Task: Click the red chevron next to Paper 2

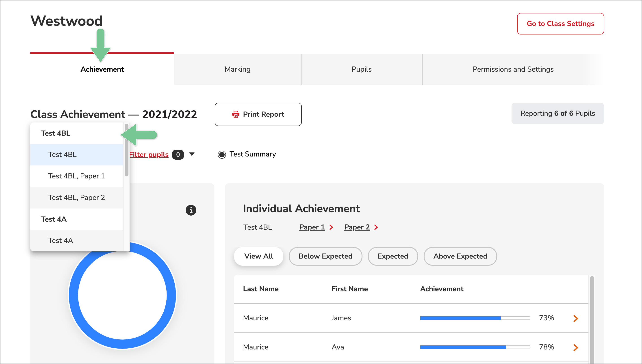Action: pyautogui.click(x=376, y=227)
